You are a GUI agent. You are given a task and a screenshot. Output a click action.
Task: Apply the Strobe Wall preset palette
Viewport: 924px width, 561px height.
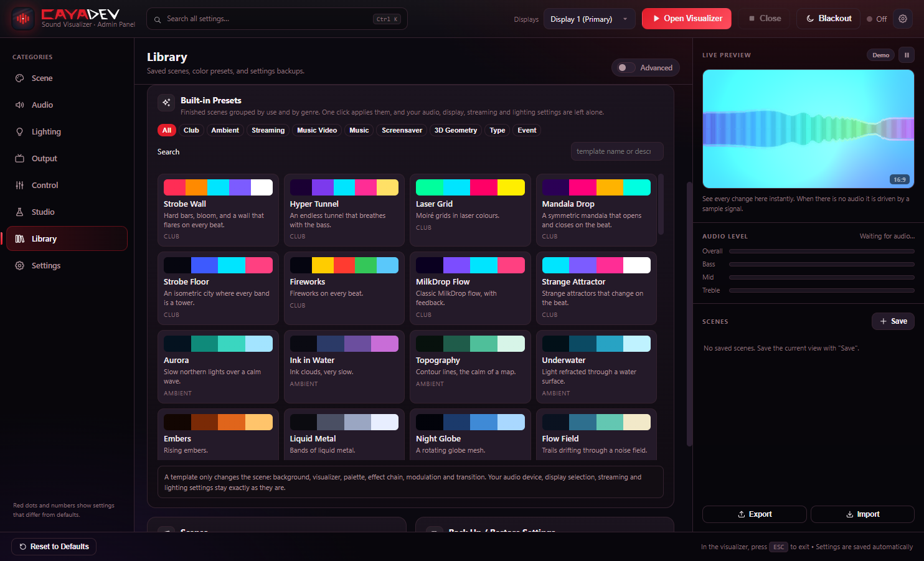(x=218, y=187)
